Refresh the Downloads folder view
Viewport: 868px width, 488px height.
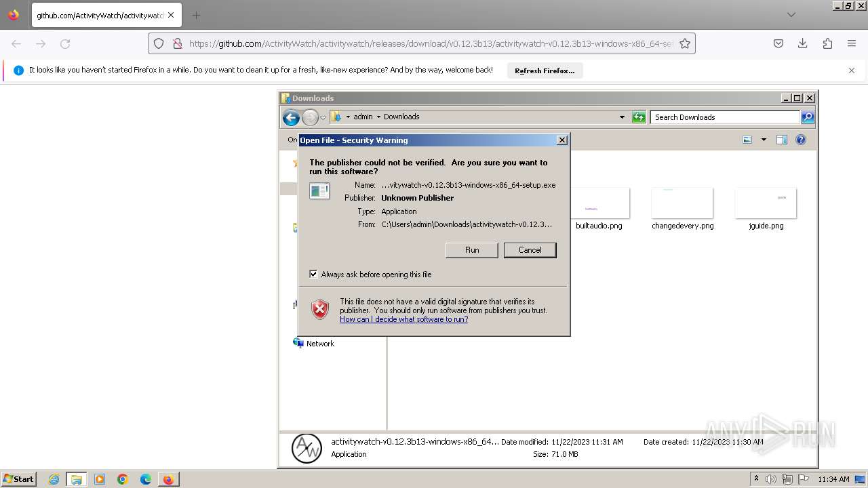[x=639, y=117]
